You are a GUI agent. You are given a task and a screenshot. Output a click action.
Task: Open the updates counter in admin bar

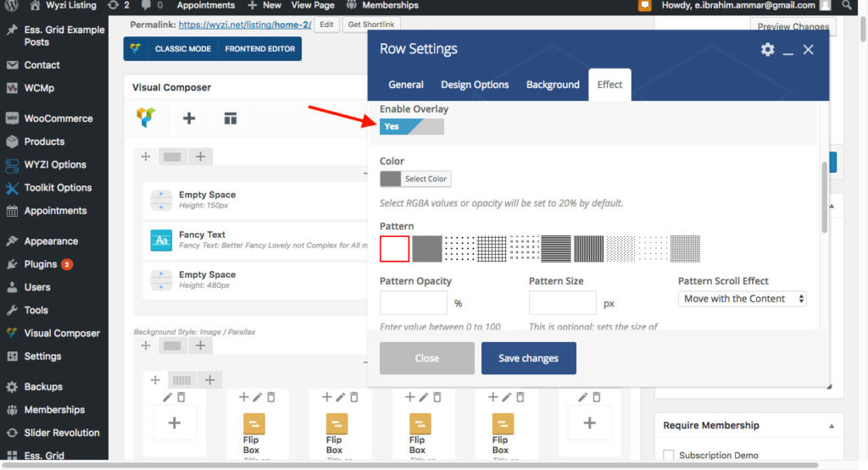(119, 6)
